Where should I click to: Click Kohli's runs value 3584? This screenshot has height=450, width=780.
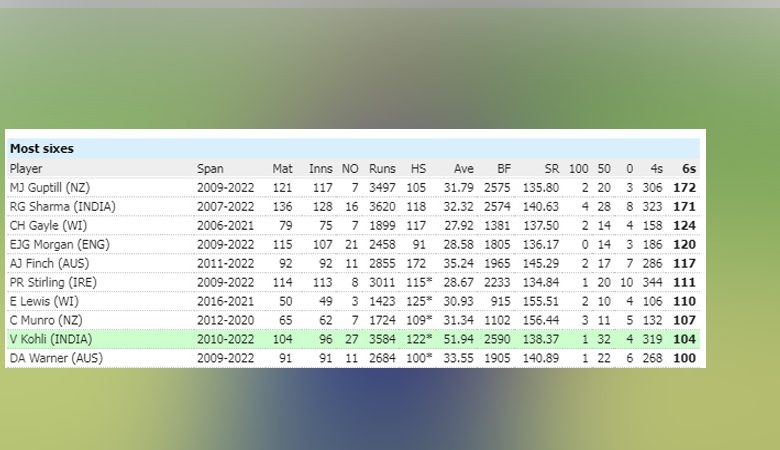382,339
